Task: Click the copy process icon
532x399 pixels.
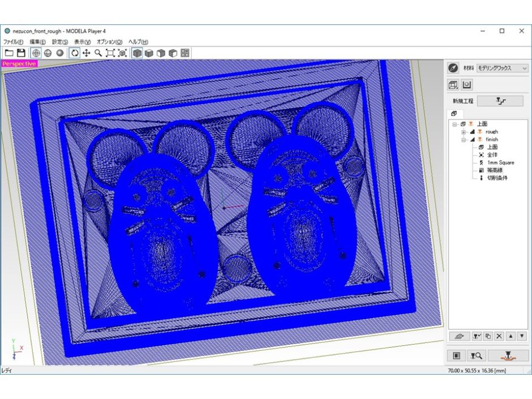Action: pos(488,336)
